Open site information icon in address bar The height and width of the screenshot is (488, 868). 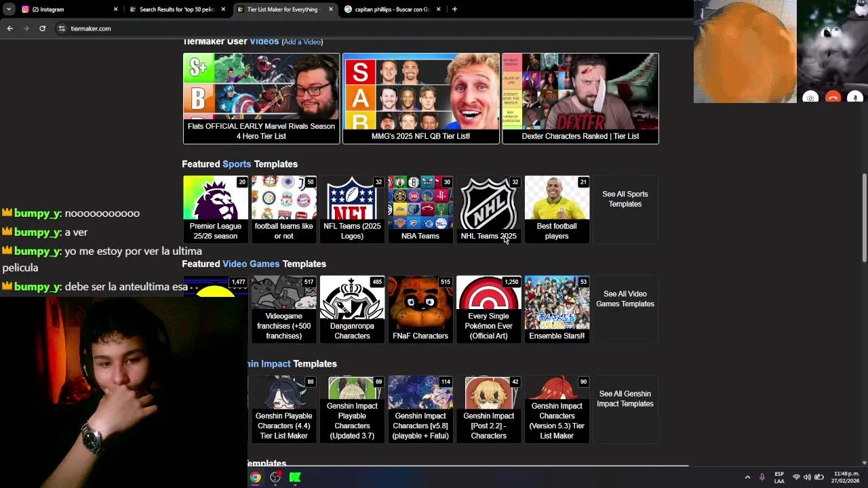(x=62, y=28)
